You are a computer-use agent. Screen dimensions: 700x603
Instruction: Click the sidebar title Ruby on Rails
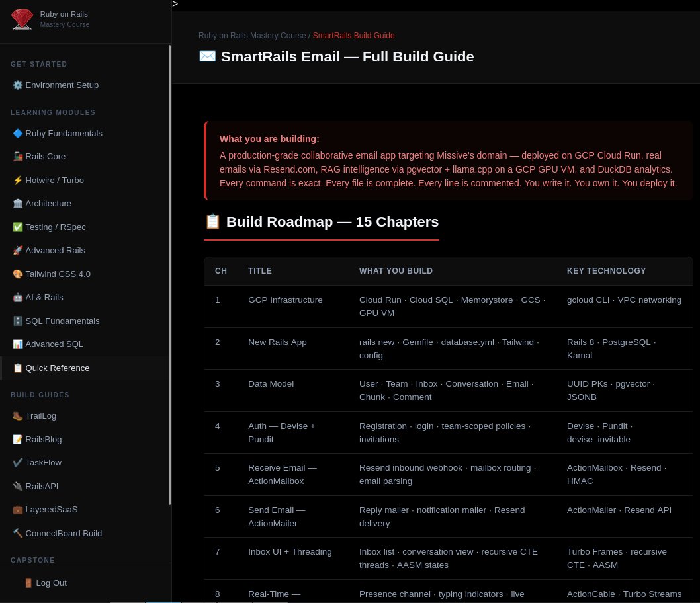tap(64, 14)
